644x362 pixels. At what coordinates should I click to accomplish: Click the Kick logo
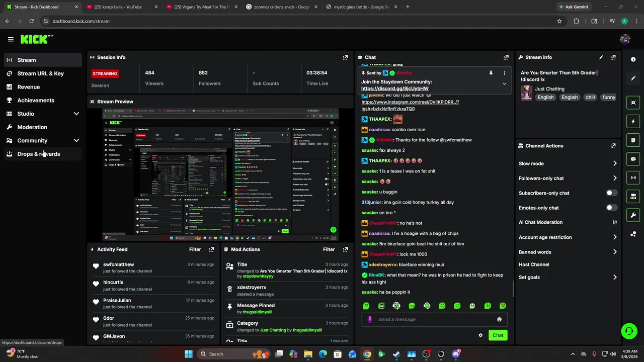click(36, 39)
